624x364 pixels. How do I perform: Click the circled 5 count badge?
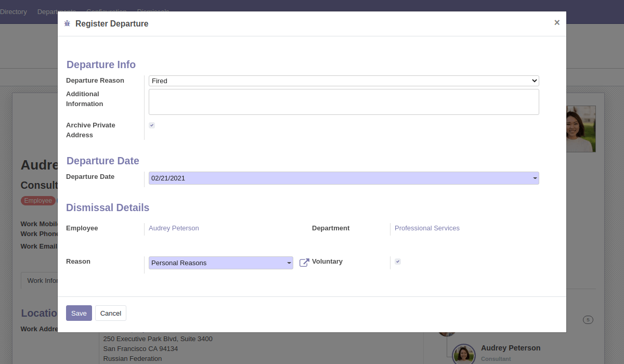coord(588,320)
